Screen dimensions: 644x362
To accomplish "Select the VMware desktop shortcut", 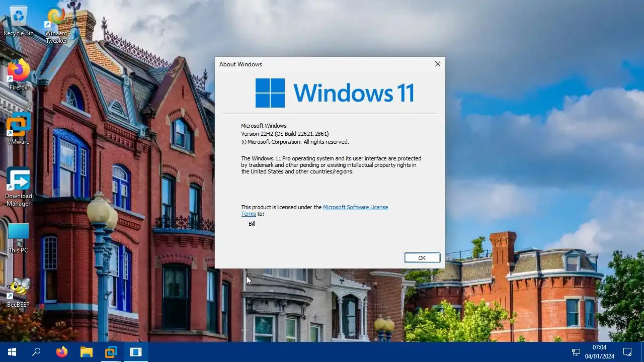I will coord(19,129).
